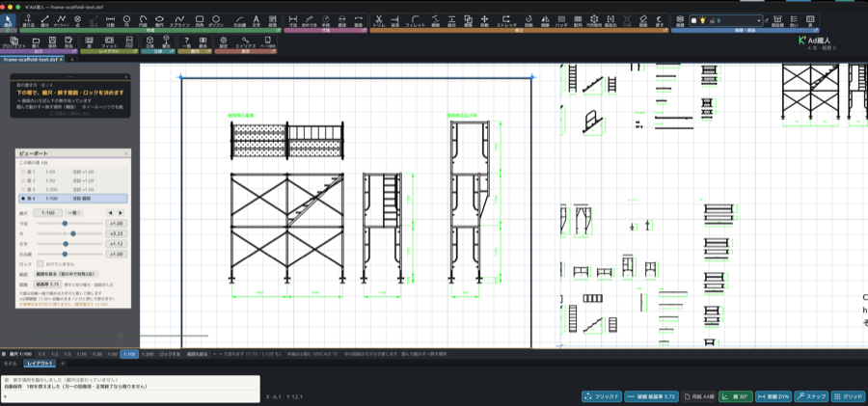868x406 pixels.
Task: Export with the PDF icon
Action: (x=129, y=42)
